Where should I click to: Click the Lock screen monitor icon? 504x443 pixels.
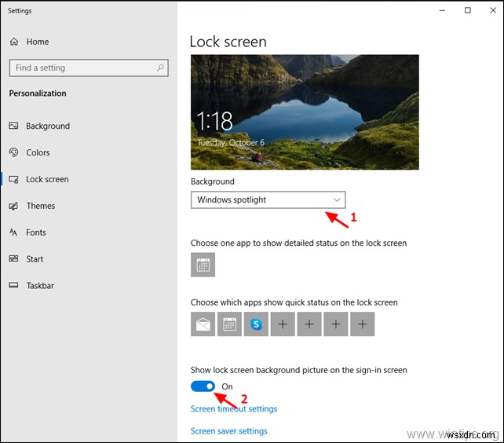pos(13,179)
